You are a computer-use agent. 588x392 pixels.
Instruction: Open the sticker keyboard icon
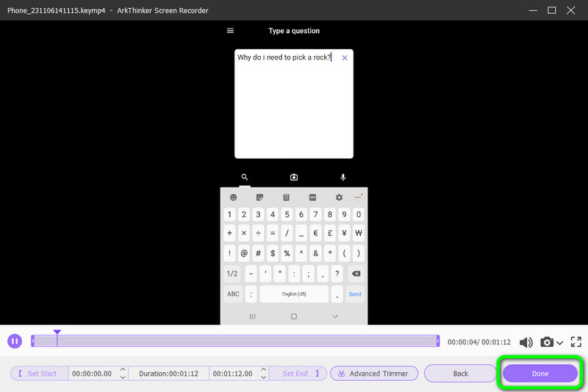coord(259,197)
